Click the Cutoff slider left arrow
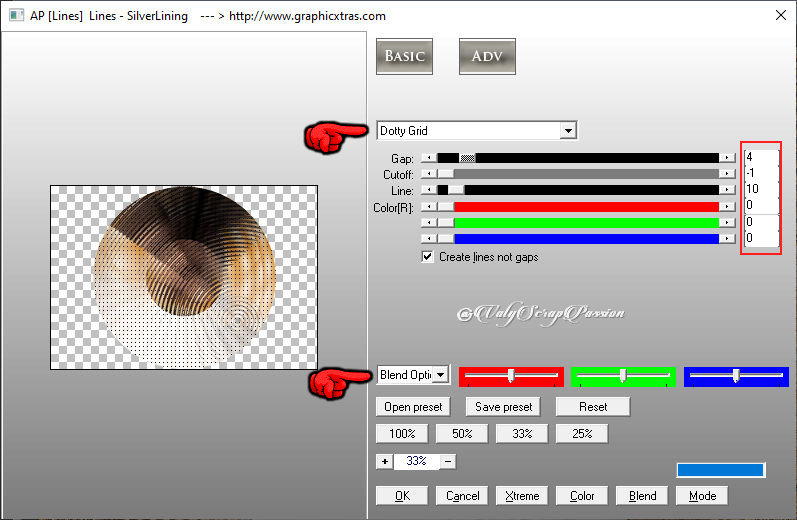Screen dimensions: 797x520 pyautogui.click(x=428, y=174)
